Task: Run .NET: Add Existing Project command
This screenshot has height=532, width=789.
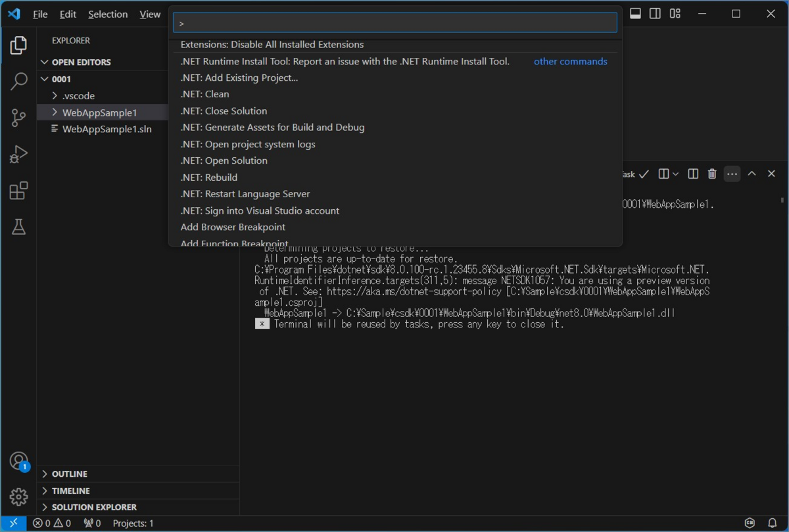Action: [395, 78]
